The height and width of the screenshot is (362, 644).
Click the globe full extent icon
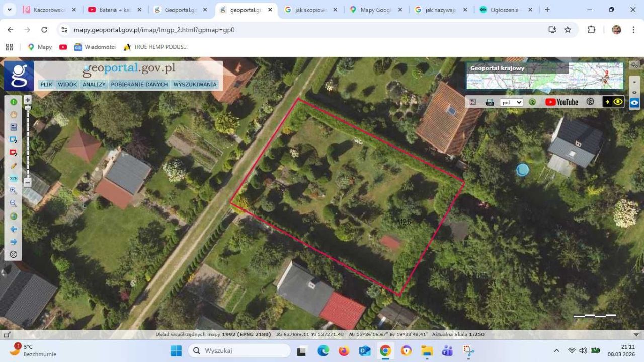click(x=14, y=216)
